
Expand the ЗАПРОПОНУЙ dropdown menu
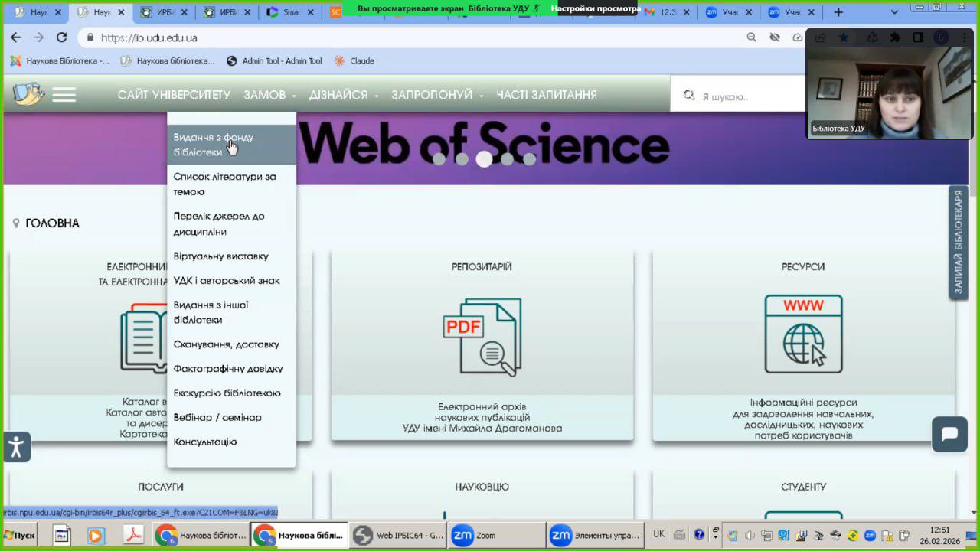[x=437, y=95]
